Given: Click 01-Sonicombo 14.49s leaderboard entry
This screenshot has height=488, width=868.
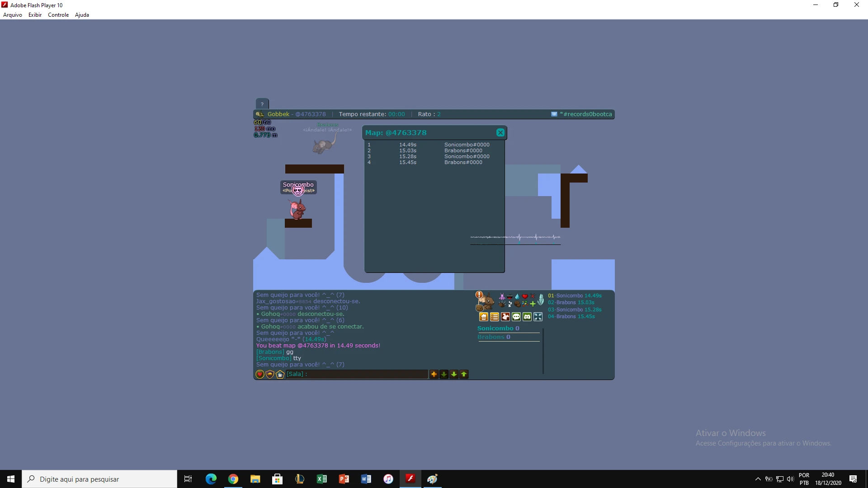Looking at the screenshot, I should click(x=575, y=296).
